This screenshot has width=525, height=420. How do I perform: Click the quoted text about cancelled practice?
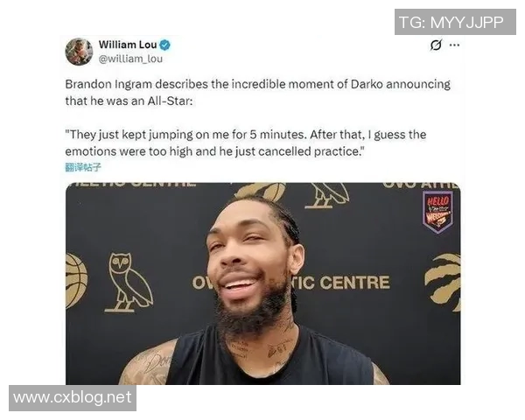(x=246, y=143)
